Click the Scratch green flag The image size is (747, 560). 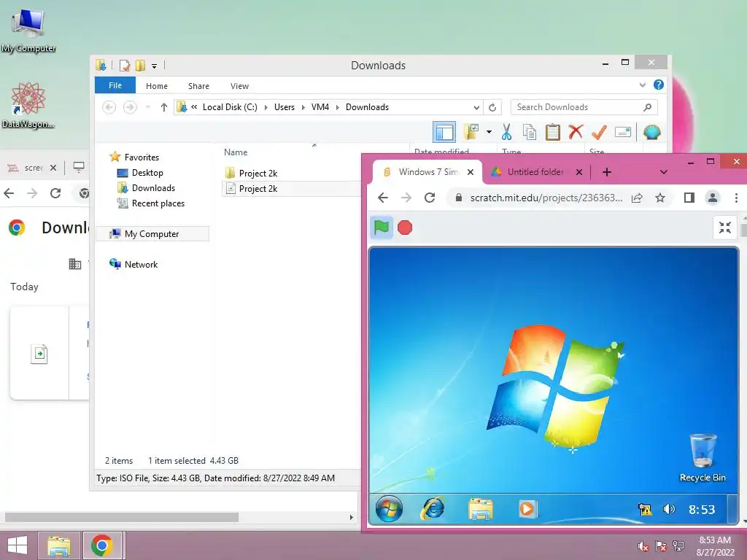coord(382,227)
